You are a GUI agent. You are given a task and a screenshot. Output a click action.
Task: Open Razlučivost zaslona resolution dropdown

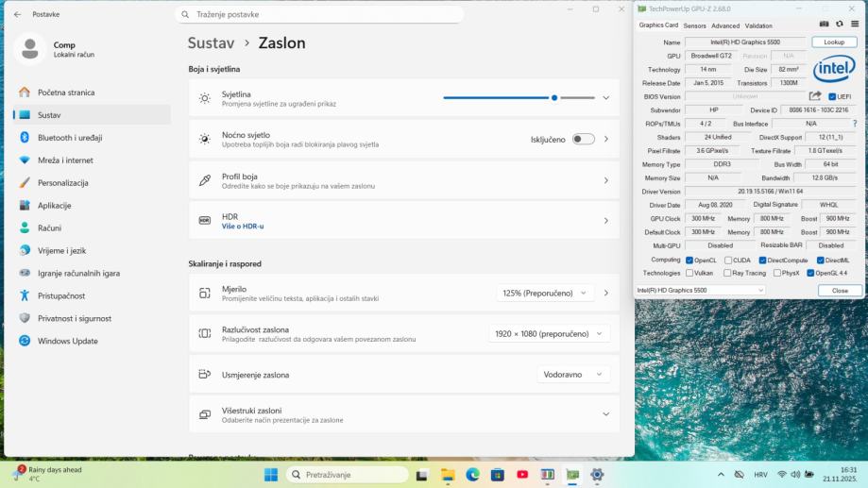[x=549, y=333]
